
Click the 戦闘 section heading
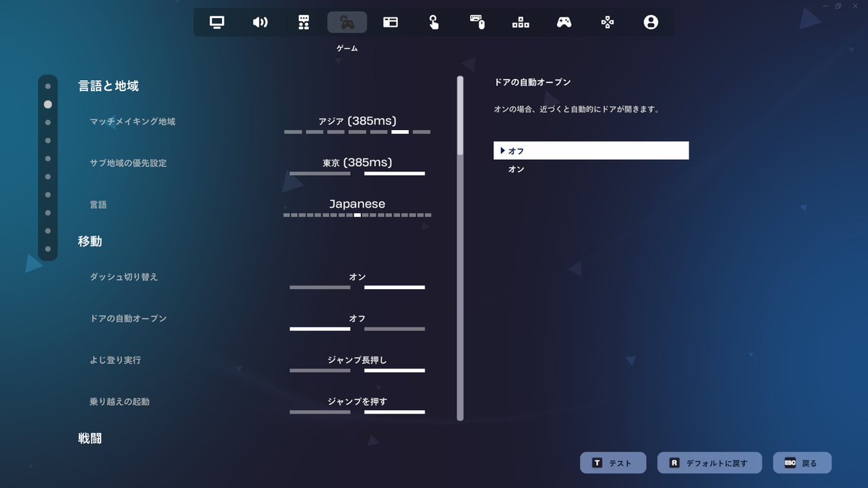click(90, 438)
